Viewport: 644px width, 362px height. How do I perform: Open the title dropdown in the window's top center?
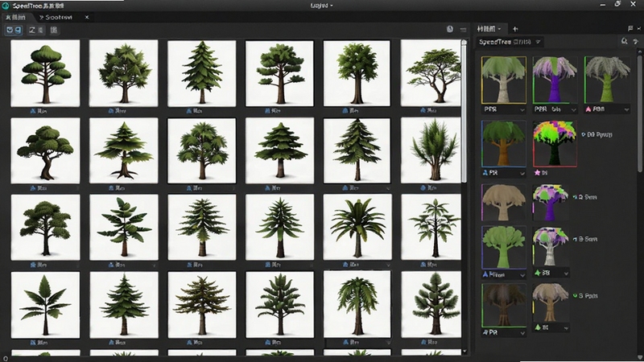(x=321, y=6)
